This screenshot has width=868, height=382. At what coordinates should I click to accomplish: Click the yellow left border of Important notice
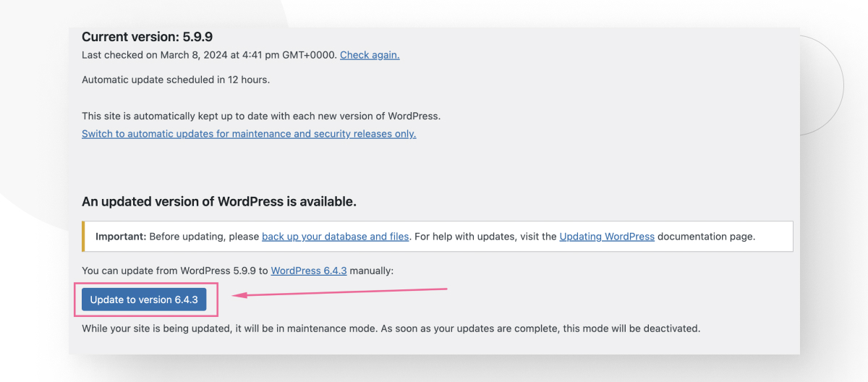coord(83,237)
